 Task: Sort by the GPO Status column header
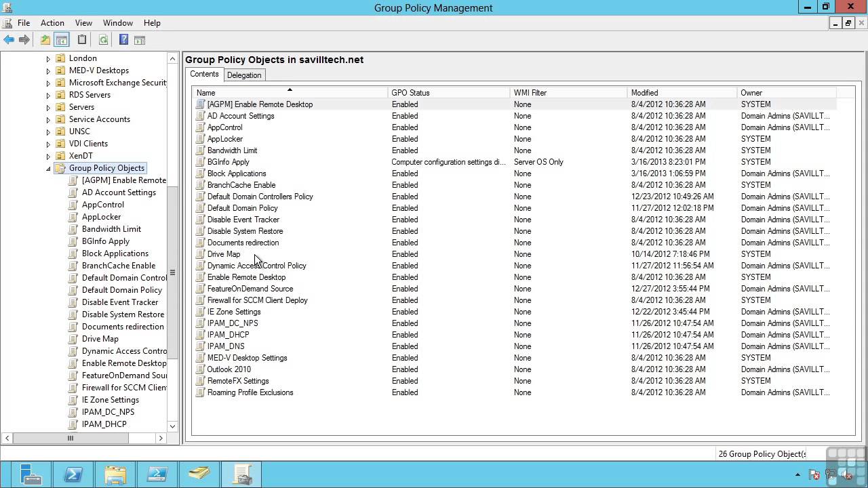[x=448, y=93]
